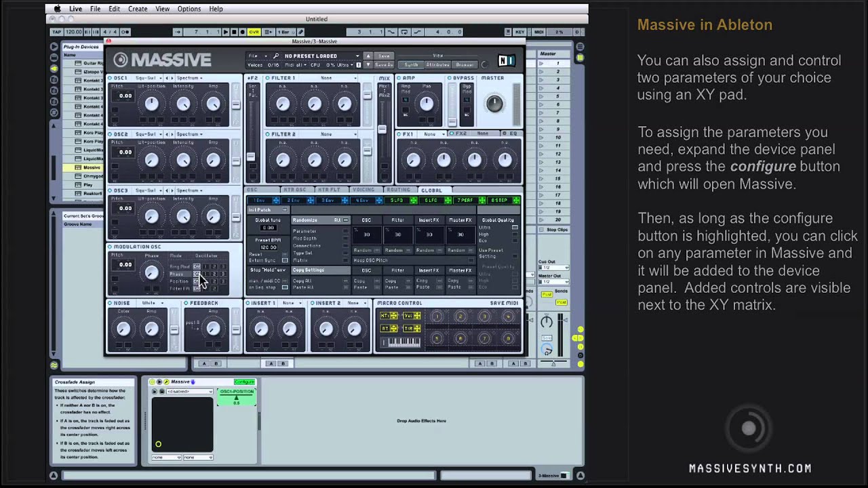The width and height of the screenshot is (868, 488).
Task: Click the TrR macro drag handle
Action: point(417,329)
